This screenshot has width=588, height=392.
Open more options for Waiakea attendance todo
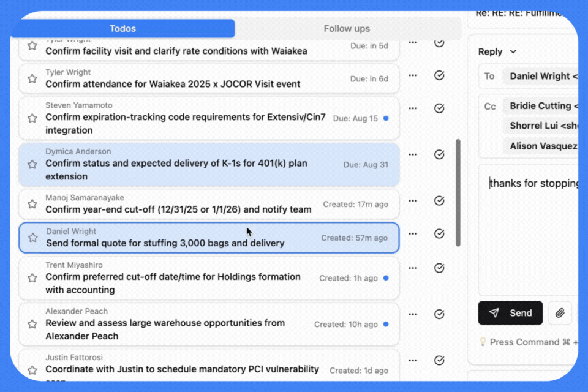click(x=413, y=75)
